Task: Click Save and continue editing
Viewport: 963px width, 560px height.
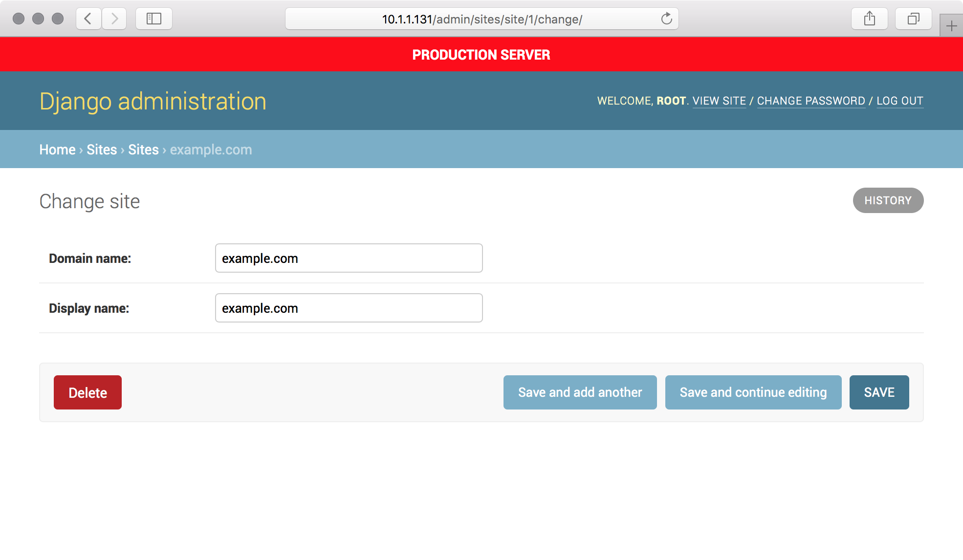Action: tap(753, 392)
